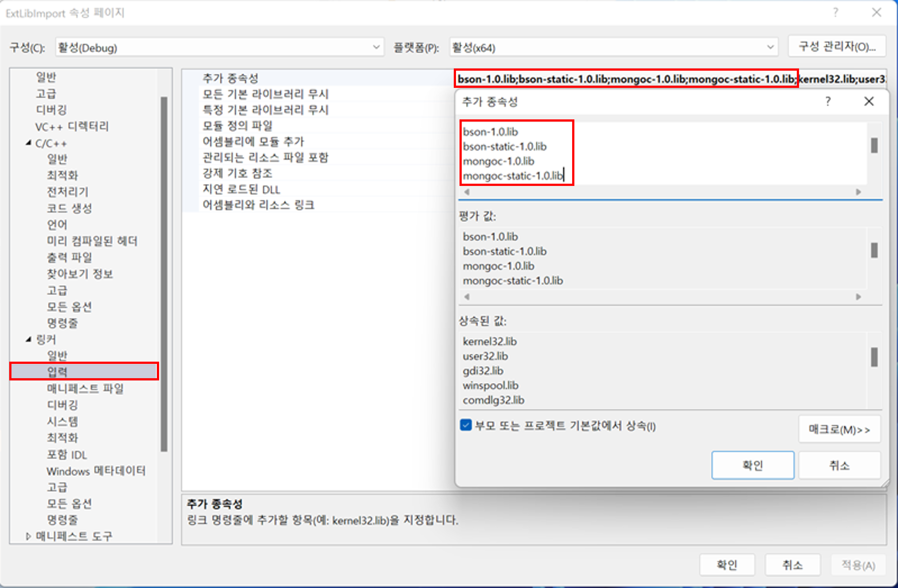
Task: Select 입력 under 링커 in tree
Action: click(57, 372)
